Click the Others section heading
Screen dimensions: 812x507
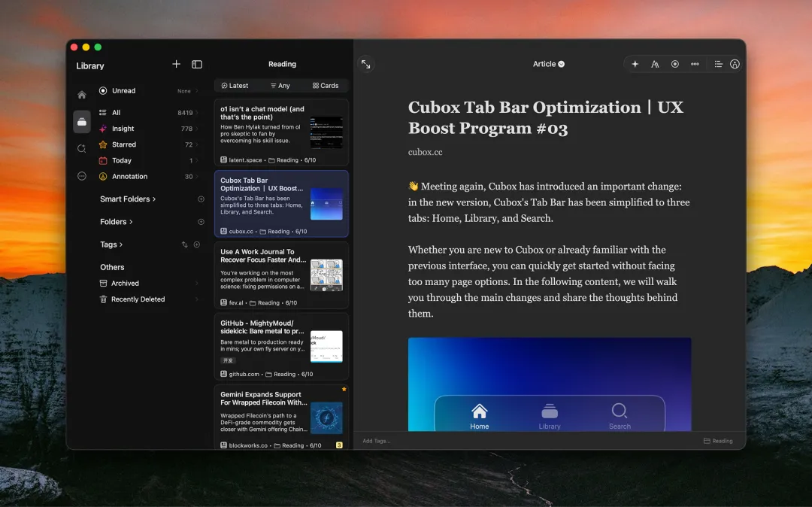[112, 267]
